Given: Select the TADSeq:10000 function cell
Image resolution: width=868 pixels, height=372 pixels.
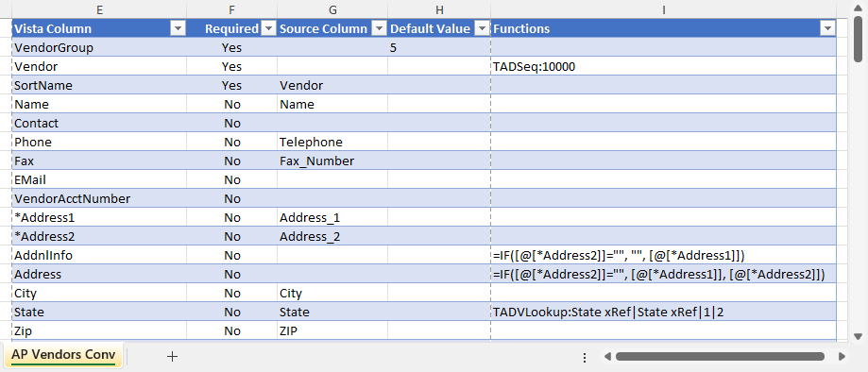Looking at the screenshot, I should click(663, 66).
